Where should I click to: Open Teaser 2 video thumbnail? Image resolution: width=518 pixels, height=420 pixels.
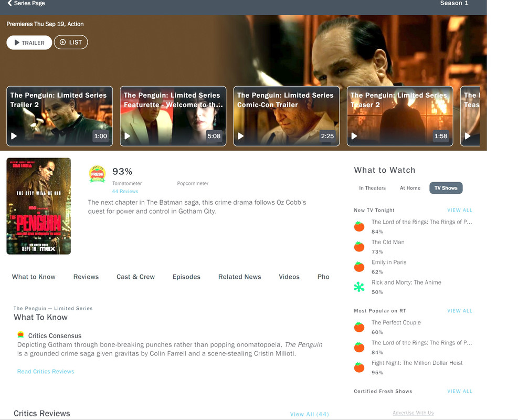(x=400, y=116)
